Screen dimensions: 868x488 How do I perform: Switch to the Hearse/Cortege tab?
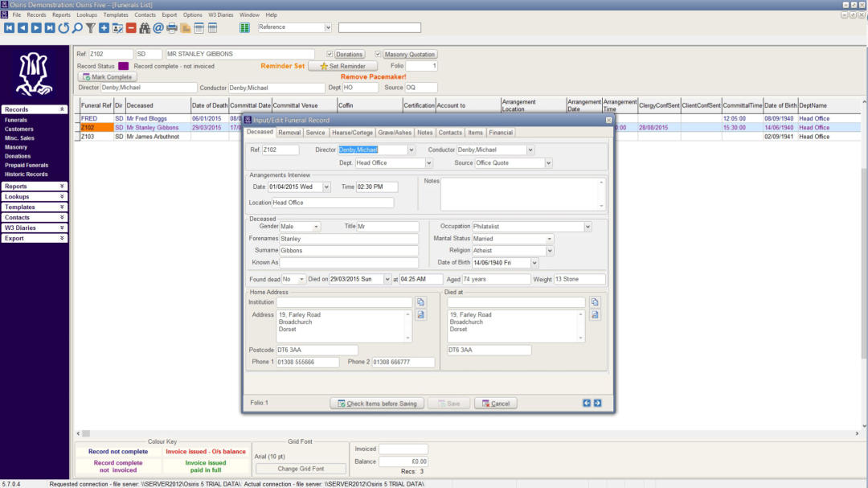coord(352,133)
